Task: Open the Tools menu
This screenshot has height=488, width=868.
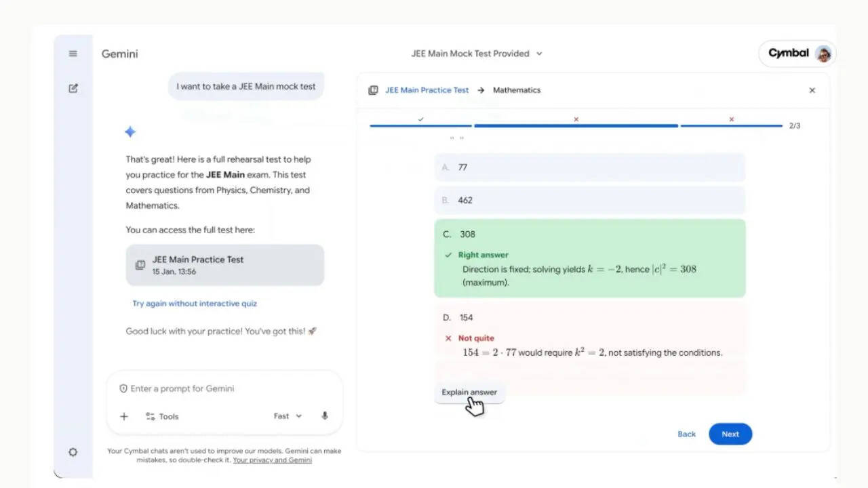Action: 163,416
